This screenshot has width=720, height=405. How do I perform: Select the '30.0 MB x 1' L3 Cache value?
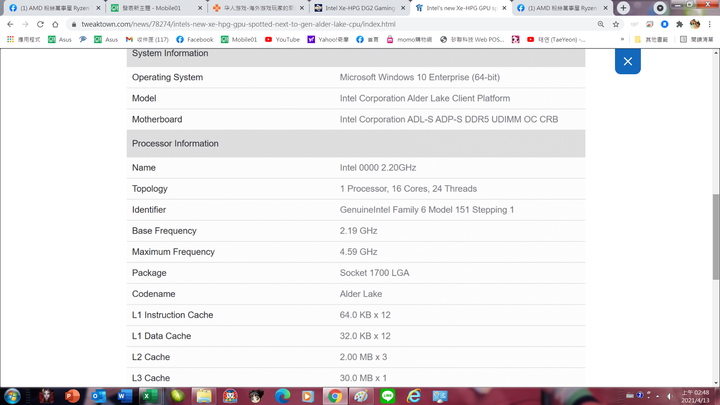(x=363, y=378)
